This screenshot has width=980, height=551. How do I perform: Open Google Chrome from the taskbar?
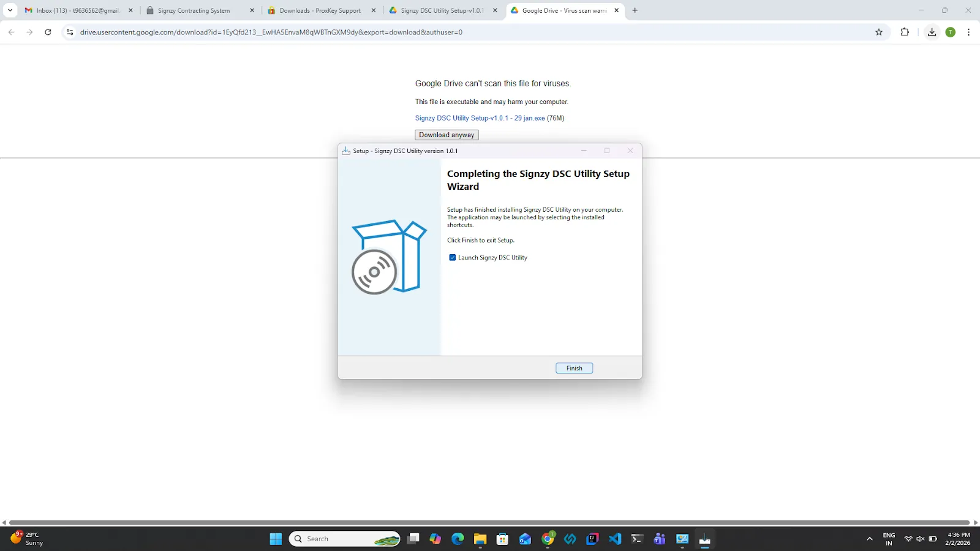tap(548, 539)
